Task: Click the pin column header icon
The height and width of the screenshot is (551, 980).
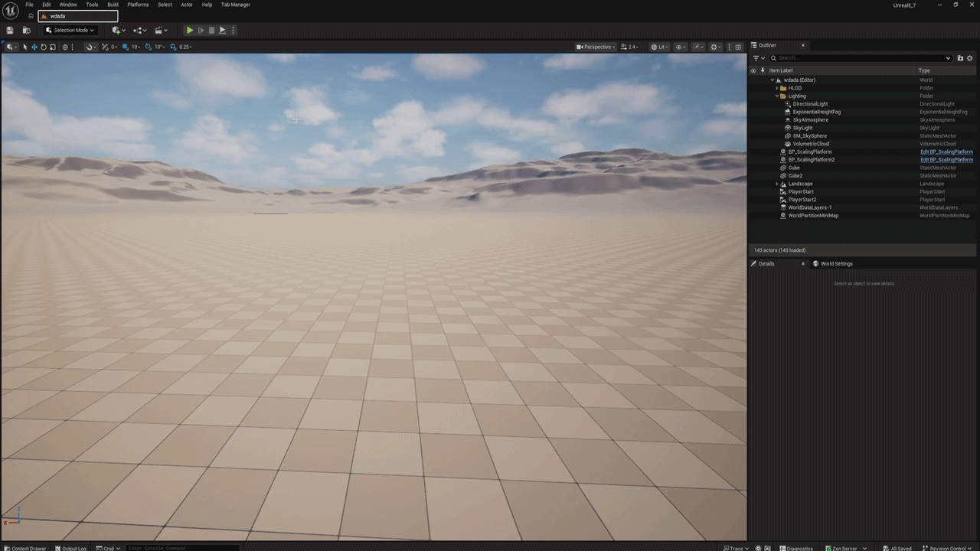Action: [x=763, y=70]
